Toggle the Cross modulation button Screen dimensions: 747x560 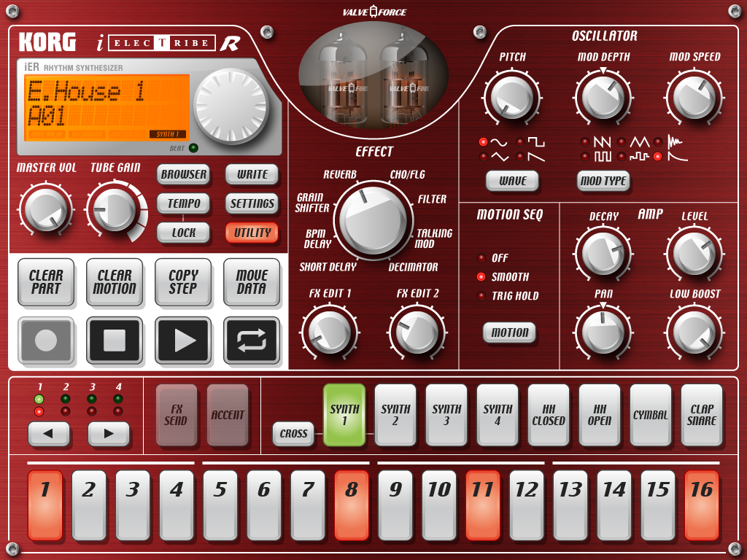[x=293, y=433]
